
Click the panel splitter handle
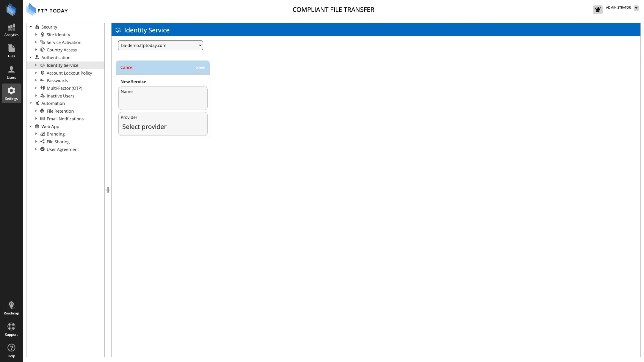pyautogui.click(x=108, y=190)
